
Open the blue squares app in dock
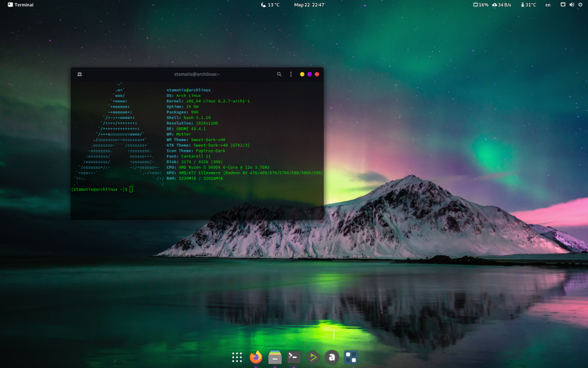pos(350,357)
